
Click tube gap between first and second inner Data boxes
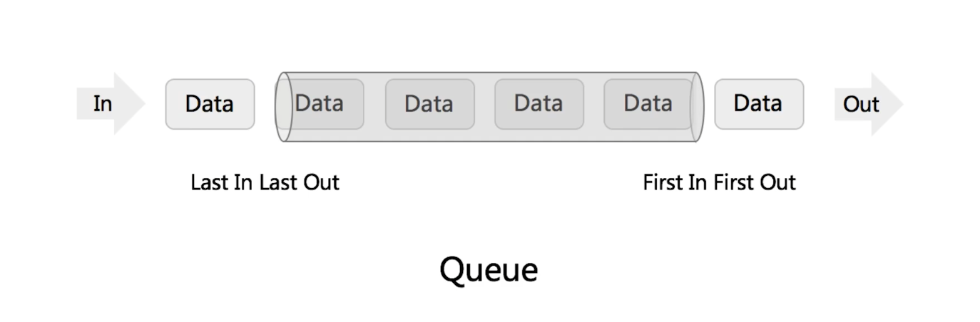374,104
